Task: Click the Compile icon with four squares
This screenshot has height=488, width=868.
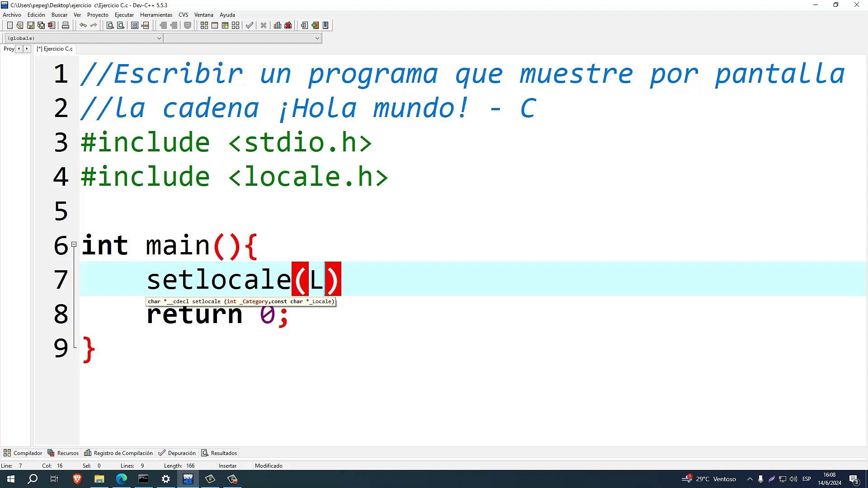Action: (204, 25)
